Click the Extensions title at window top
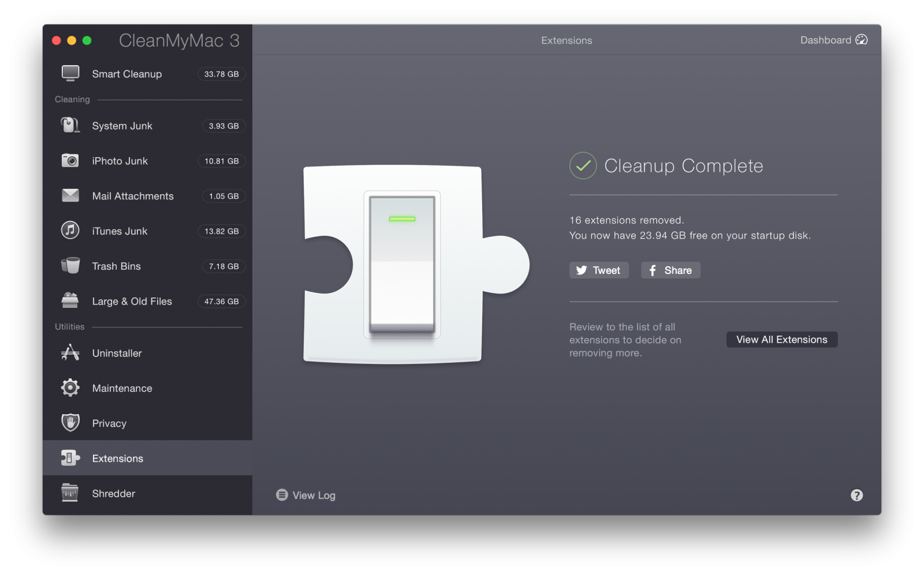 click(567, 40)
